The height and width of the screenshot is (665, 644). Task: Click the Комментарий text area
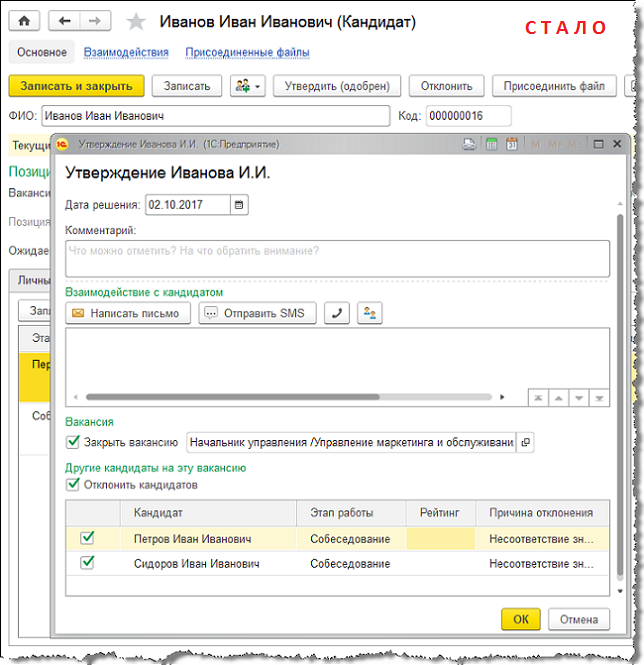coord(337,259)
